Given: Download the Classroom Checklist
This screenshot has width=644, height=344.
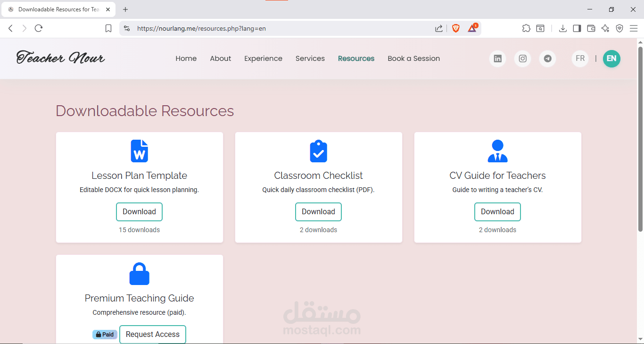Looking at the screenshot, I should [x=318, y=212].
